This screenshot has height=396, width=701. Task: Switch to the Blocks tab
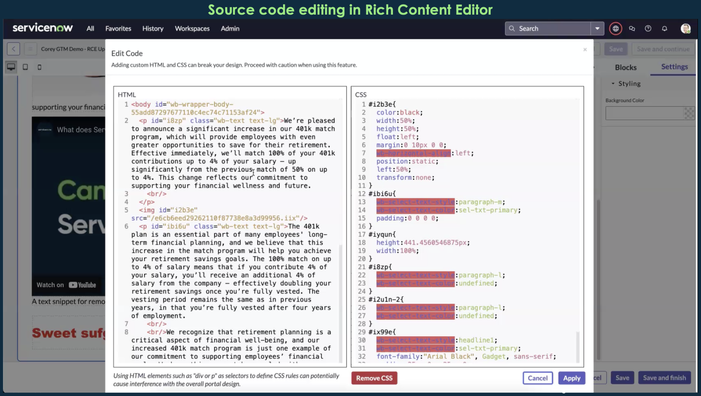click(625, 67)
